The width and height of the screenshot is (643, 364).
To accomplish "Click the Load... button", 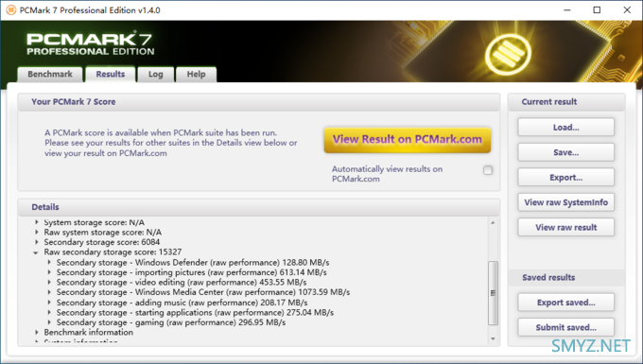I will click(x=565, y=128).
